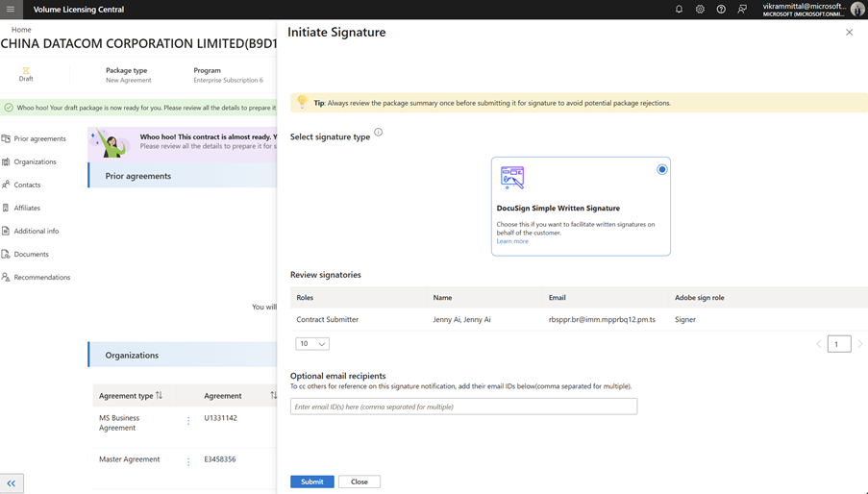Click the Organizations section header
This screenshot has width=868, height=494.
point(183,355)
